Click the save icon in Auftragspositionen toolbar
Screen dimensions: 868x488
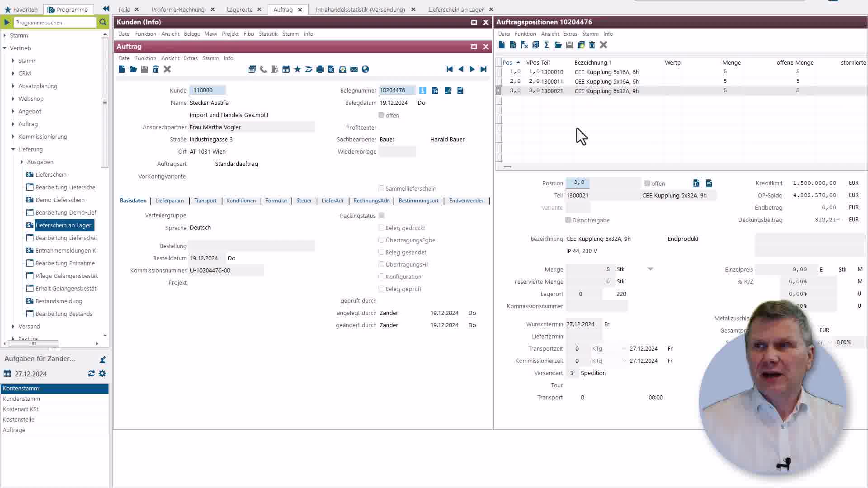(570, 45)
